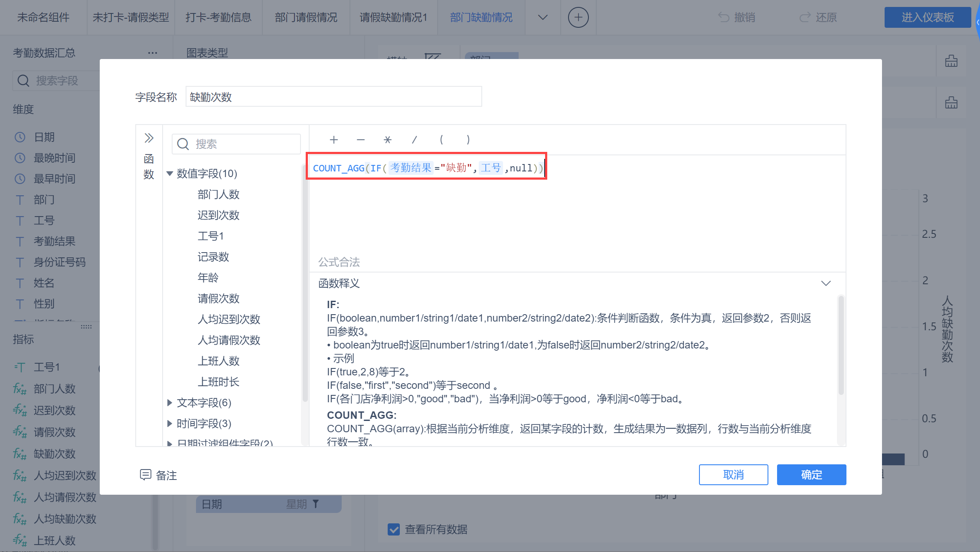Click the 确定 confirm button
Image resolution: width=980 pixels, height=552 pixels.
pyautogui.click(x=811, y=475)
